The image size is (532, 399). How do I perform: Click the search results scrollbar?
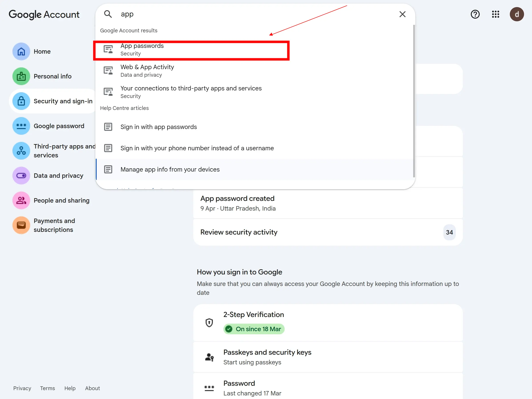coord(414,101)
